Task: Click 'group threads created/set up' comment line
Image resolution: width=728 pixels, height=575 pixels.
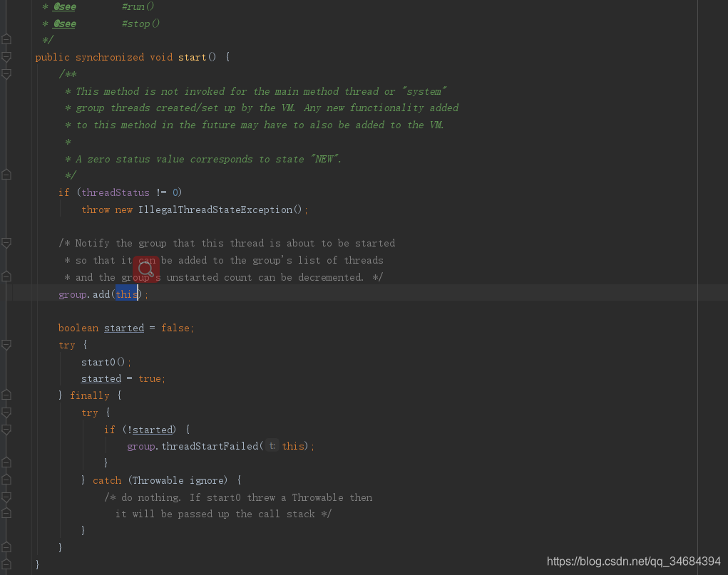Action: [x=262, y=108]
